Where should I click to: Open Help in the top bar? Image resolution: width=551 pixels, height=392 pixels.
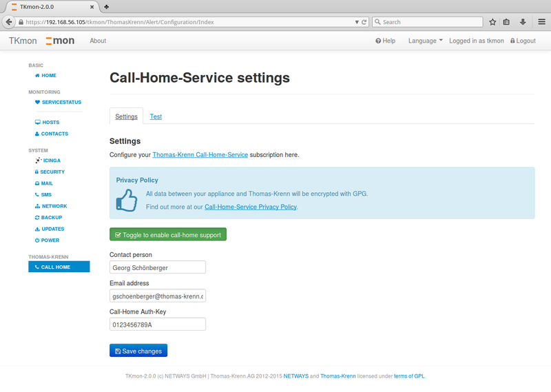point(385,41)
